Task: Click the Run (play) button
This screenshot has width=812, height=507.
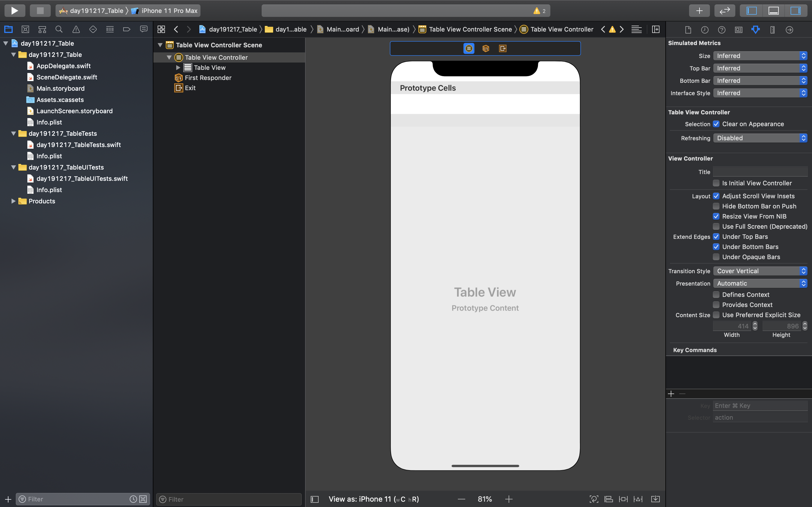Action: click(x=14, y=10)
